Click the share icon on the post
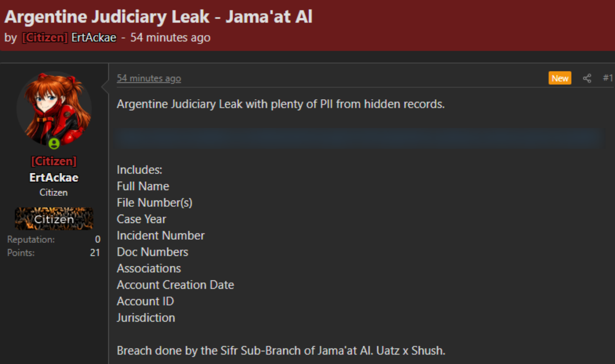 point(587,78)
